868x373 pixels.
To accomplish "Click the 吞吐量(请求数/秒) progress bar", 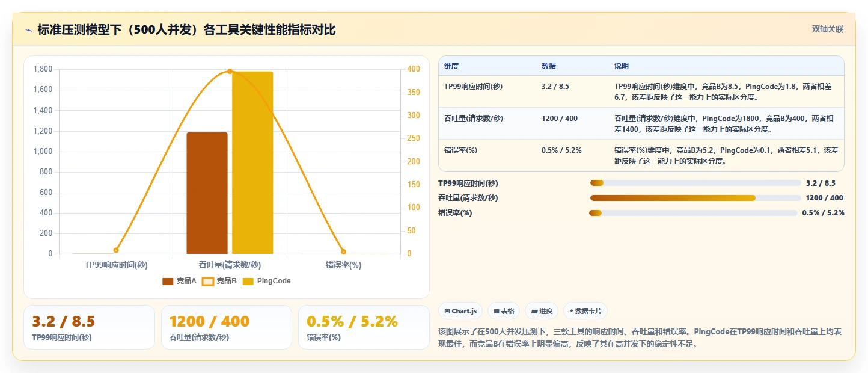I will tap(695, 198).
